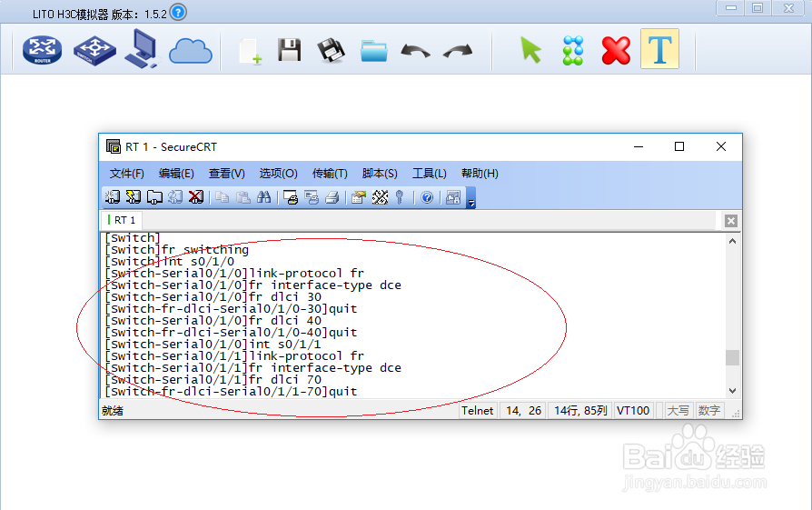
Task: Open the 文件(F) menu
Action: (127, 173)
